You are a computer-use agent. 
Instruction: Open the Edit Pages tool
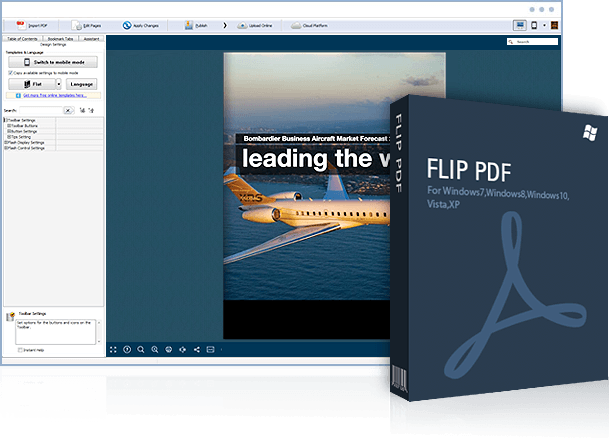click(86, 25)
